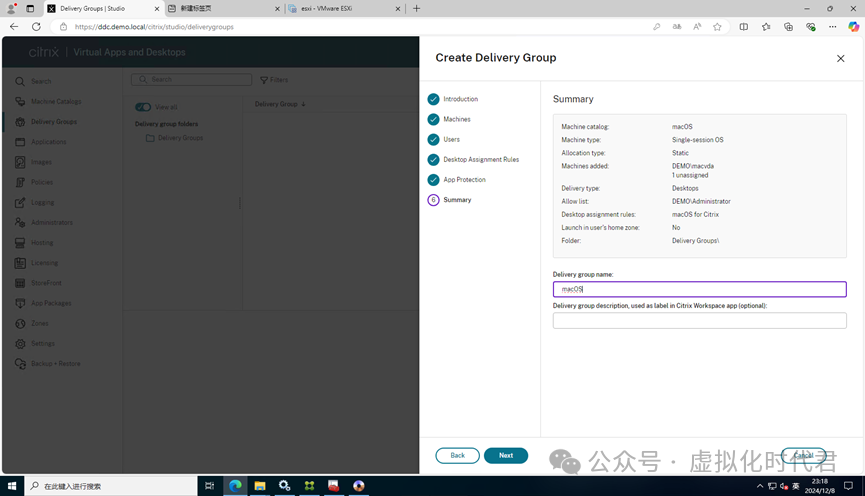865x496 pixels.
Task: Open Policies sidebar icon
Action: [x=20, y=182]
